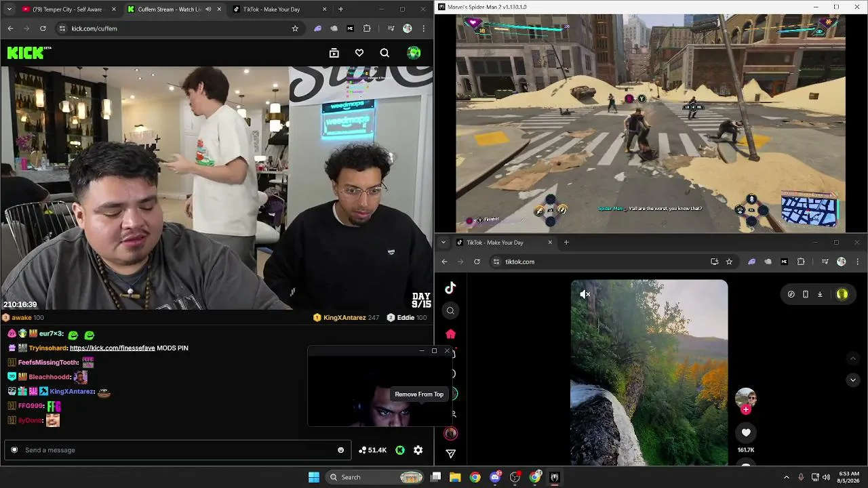868x488 pixels.
Task: Open Kick chat settings gear
Action: (418, 450)
